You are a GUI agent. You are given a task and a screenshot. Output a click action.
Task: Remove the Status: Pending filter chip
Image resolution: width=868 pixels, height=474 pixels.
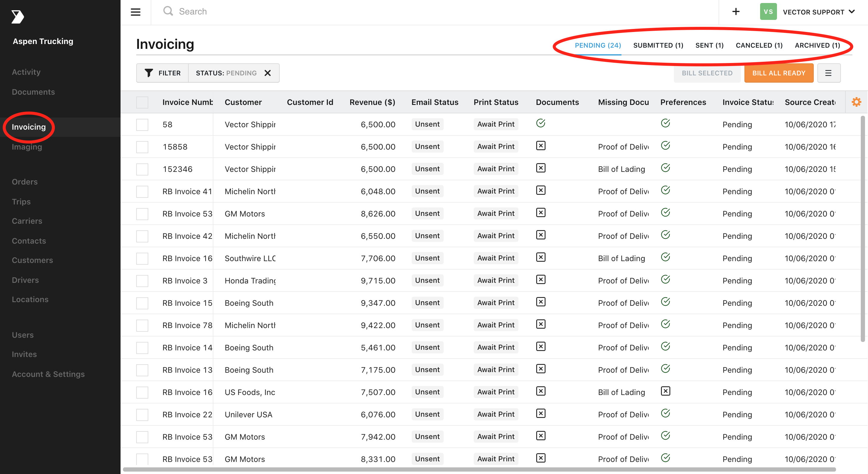[268, 73]
